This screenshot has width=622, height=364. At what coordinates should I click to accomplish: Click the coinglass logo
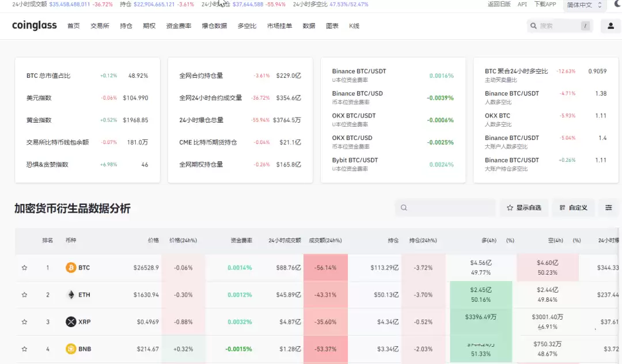click(x=34, y=25)
